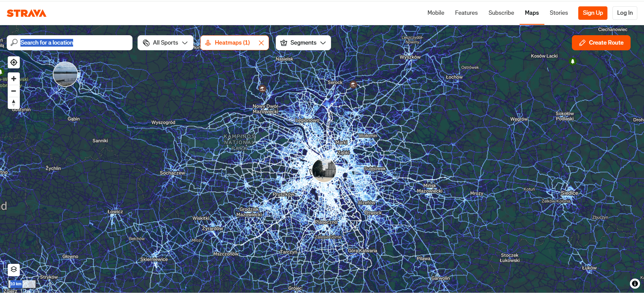Click the Create Route button
The height and width of the screenshot is (293, 644).
click(x=601, y=43)
